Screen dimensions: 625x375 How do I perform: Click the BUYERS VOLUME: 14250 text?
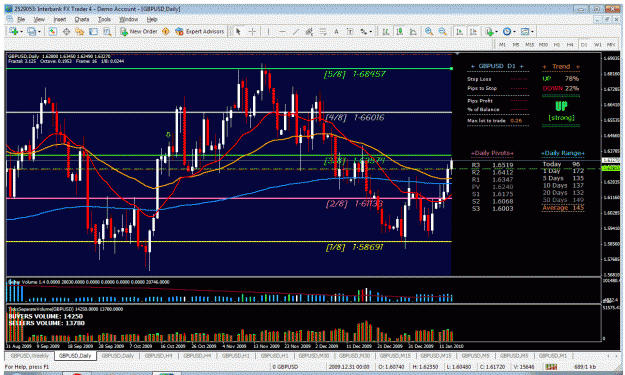tap(46, 316)
